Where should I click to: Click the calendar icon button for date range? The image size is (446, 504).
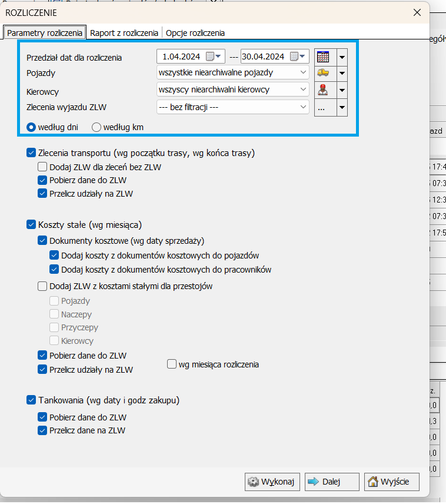322,57
